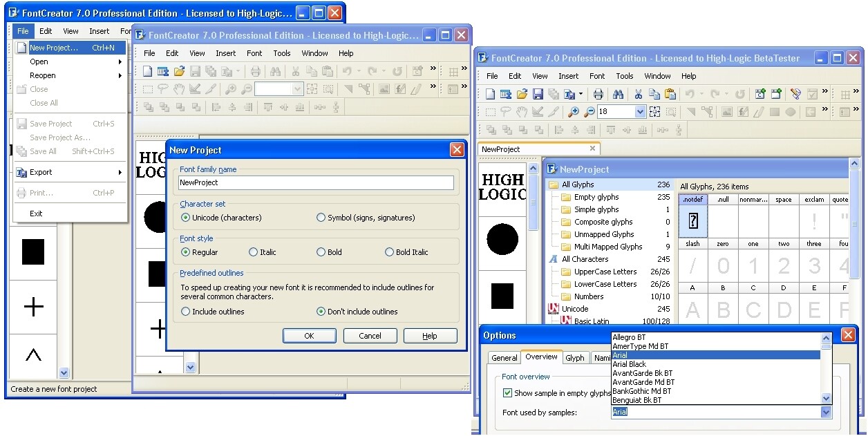The image size is (868, 436).
Task: Click New icon in middle window toolbar
Action: (x=147, y=71)
